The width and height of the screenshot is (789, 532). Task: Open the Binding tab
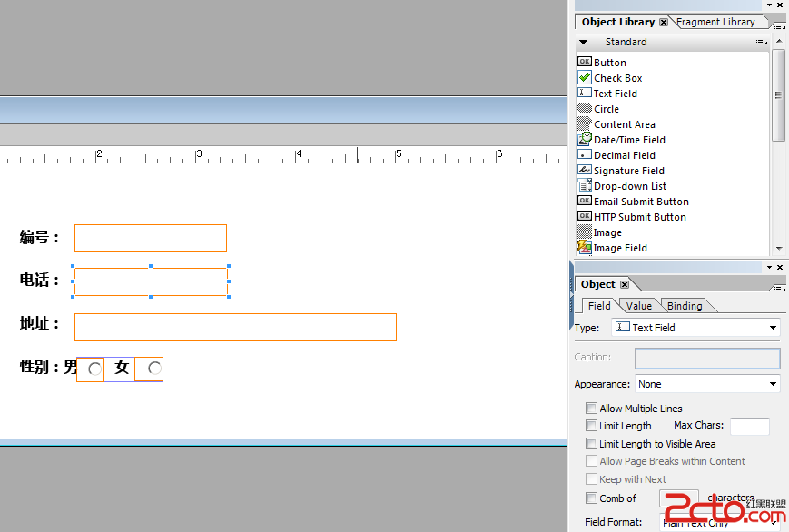click(685, 306)
